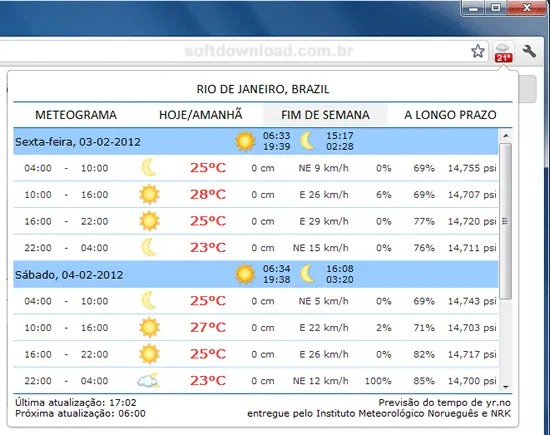Click Última atualização: 17:02 text
Image resolution: width=550 pixels, height=435 pixels.
click(x=76, y=402)
